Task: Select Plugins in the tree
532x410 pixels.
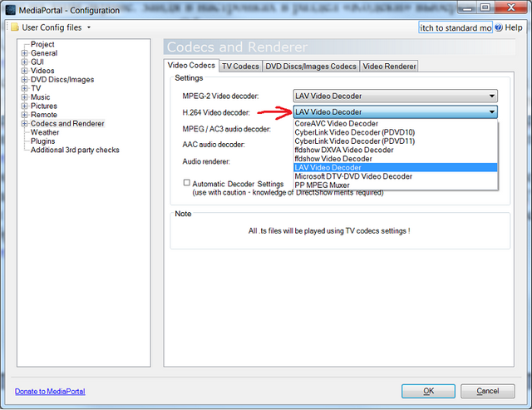Action: pos(42,141)
